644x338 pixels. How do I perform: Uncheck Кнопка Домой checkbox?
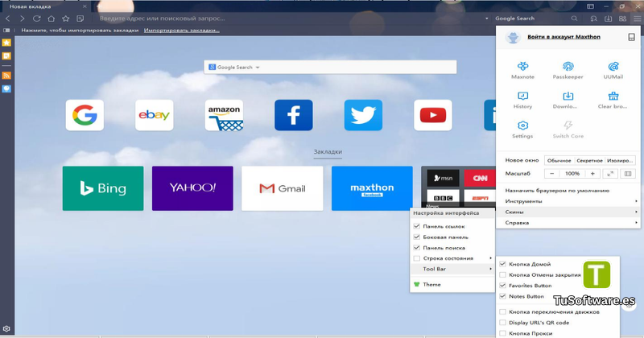coord(502,264)
